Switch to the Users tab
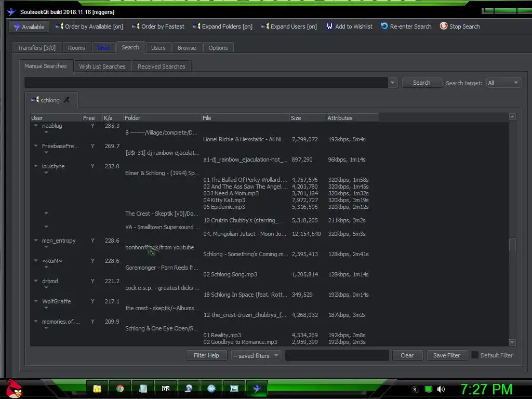 coord(158,48)
